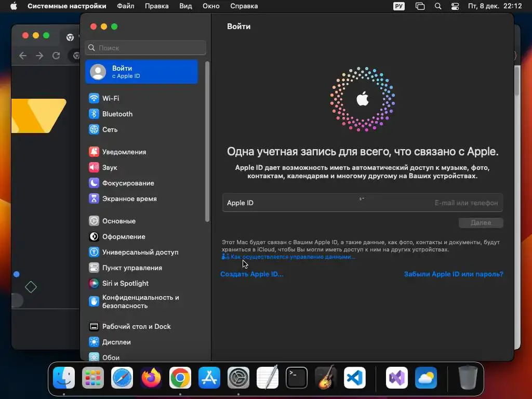This screenshot has height=399, width=532.
Task: Open the Apple menu
Action: tap(14, 6)
